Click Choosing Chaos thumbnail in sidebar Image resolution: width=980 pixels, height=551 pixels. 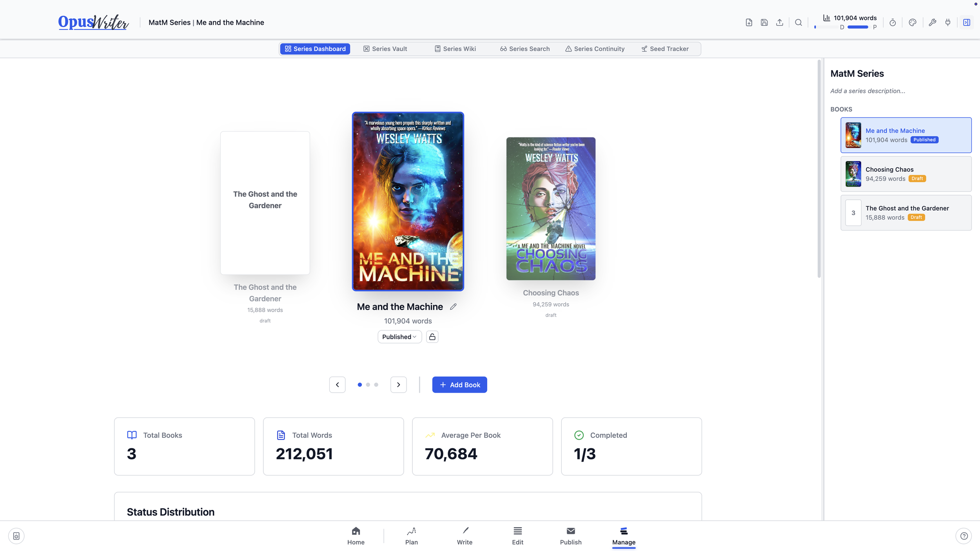coord(853,174)
